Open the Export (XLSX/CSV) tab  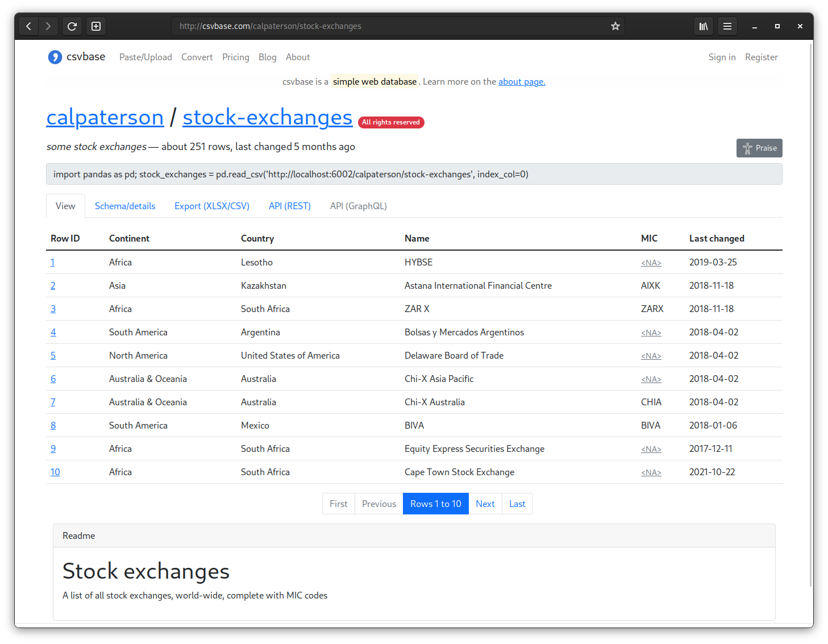(x=211, y=206)
